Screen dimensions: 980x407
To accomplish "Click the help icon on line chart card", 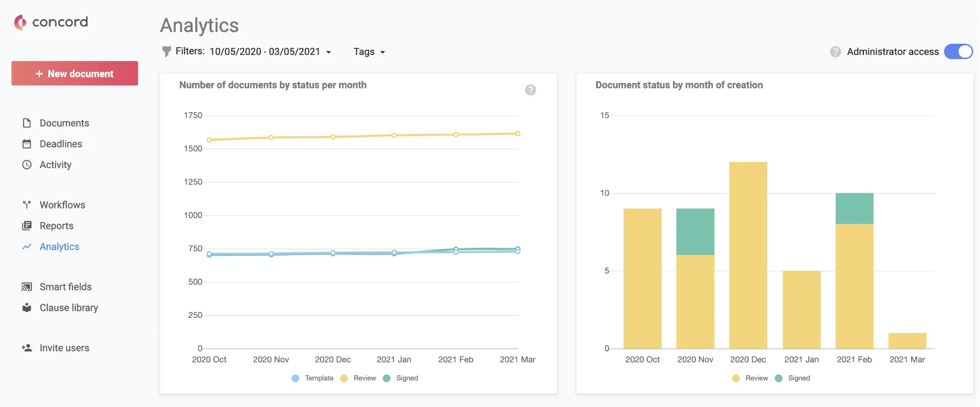I will click(530, 90).
